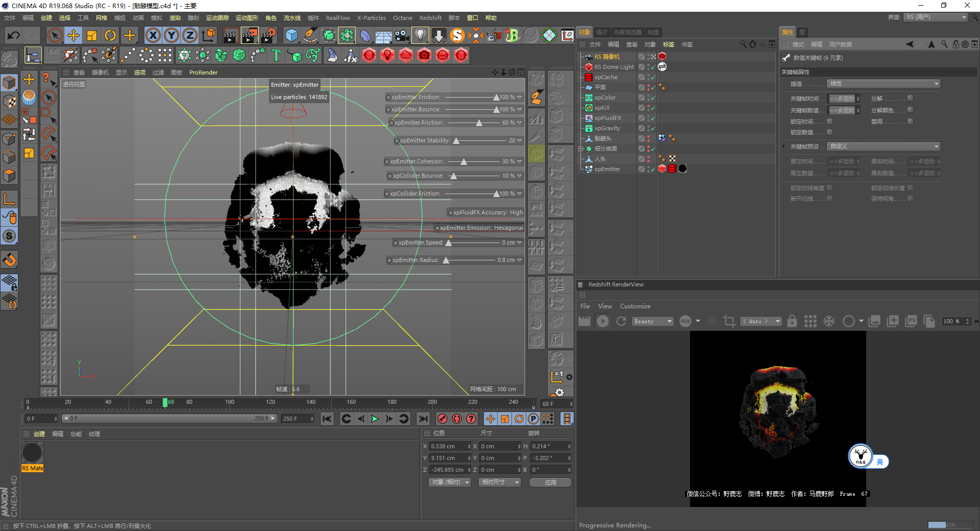Open the Edit Render Settings icon
Image resolution: width=980 pixels, height=531 pixels.
(x=268, y=35)
